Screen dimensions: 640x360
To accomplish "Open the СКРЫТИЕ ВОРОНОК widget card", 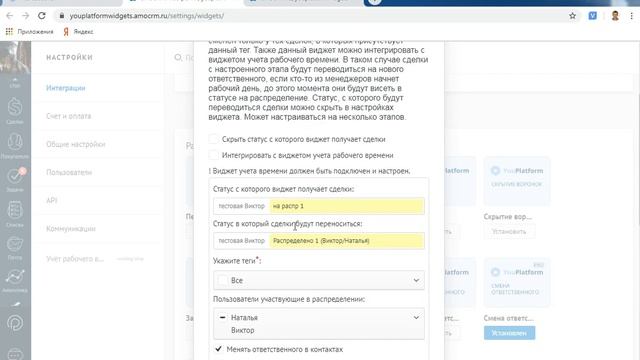I will click(517, 181).
